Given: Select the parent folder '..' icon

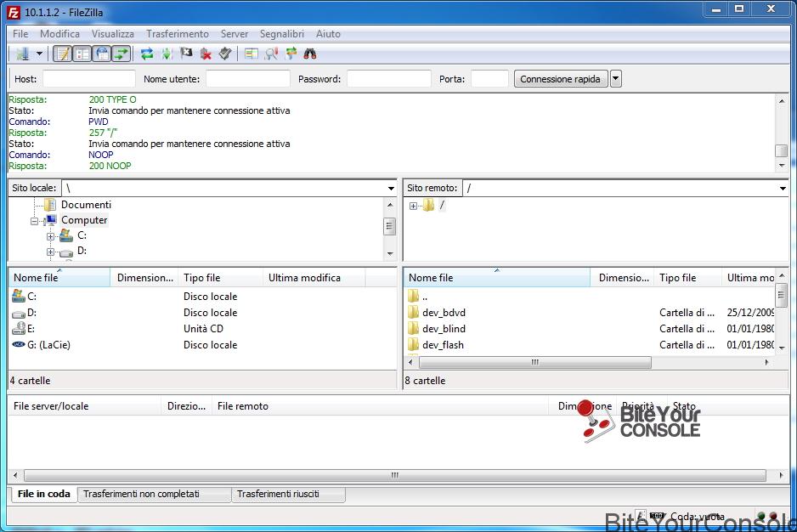Looking at the screenshot, I should click(x=413, y=296).
